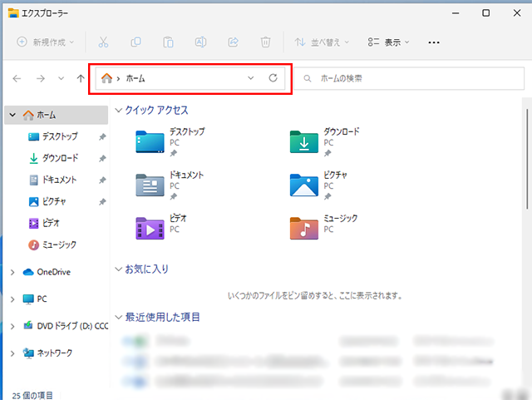The width and height of the screenshot is (532, 400).
Task: Open the 新規作成 (New) menu
Action: [46, 42]
